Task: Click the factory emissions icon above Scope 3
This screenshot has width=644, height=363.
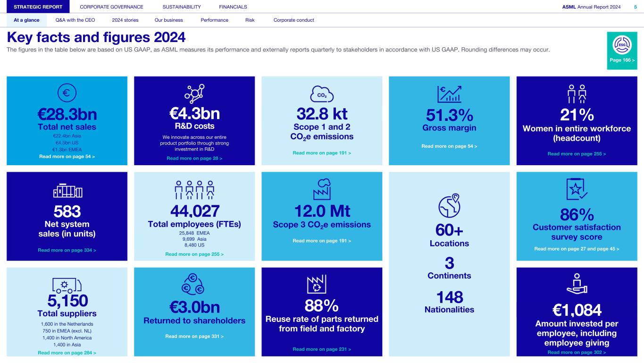Action: point(322,190)
